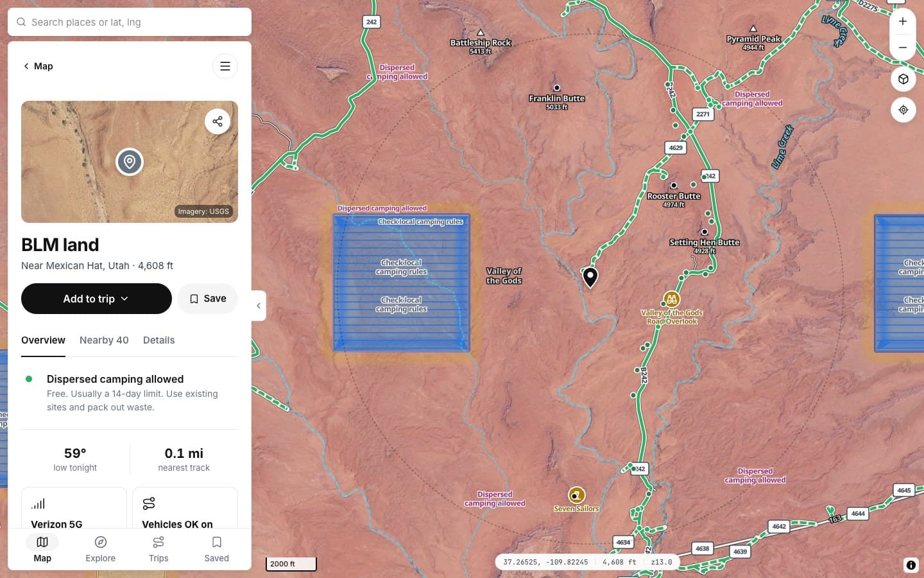The image size is (924, 578).
Task: Collapse the side panel with chevron
Action: 259,306
